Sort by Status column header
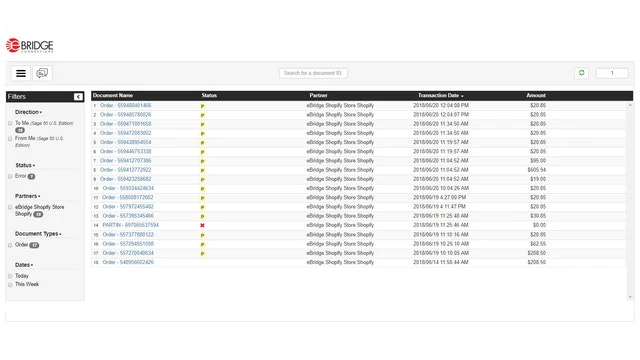Screen dimensions: 640x360 [209, 96]
